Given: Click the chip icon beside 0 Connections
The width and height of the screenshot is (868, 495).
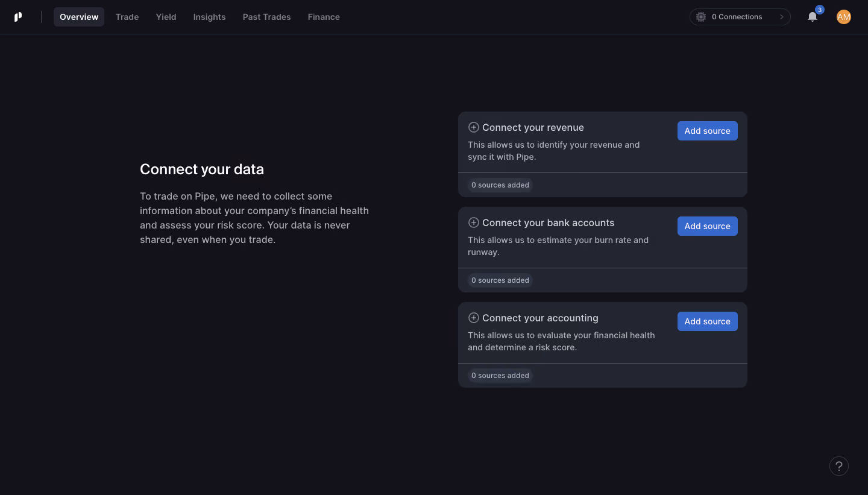Looking at the screenshot, I should (x=701, y=17).
